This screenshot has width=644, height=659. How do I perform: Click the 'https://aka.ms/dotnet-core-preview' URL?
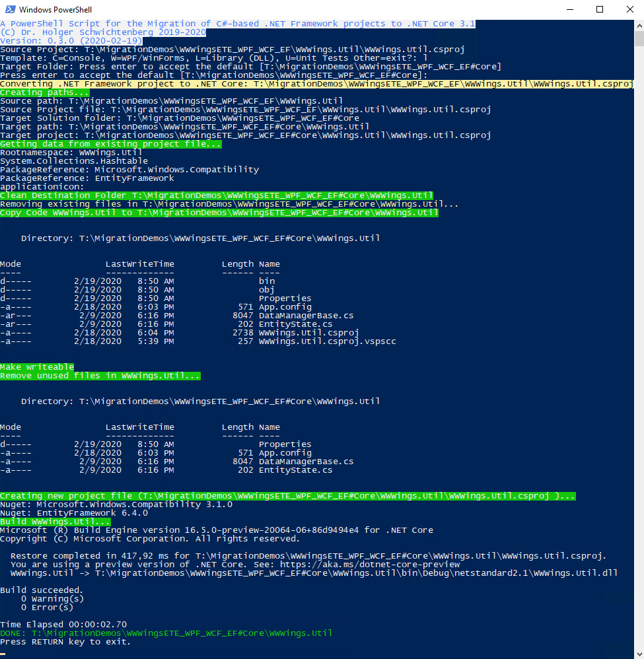(370, 565)
